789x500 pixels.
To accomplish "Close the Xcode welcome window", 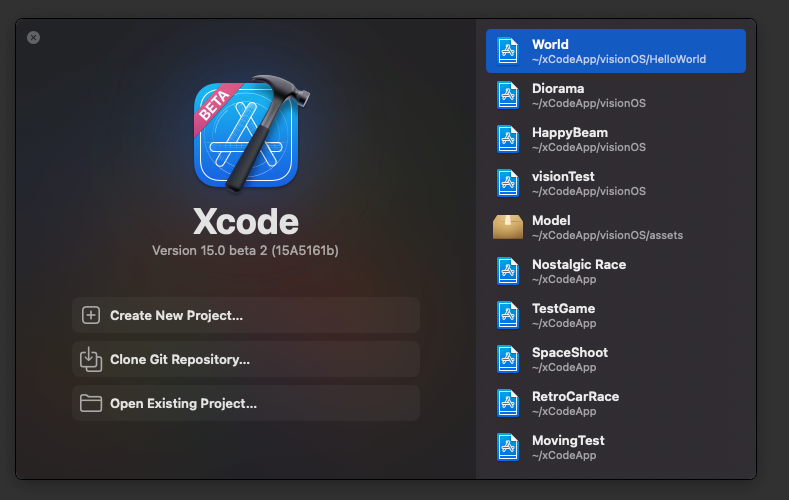I will 34,38.
